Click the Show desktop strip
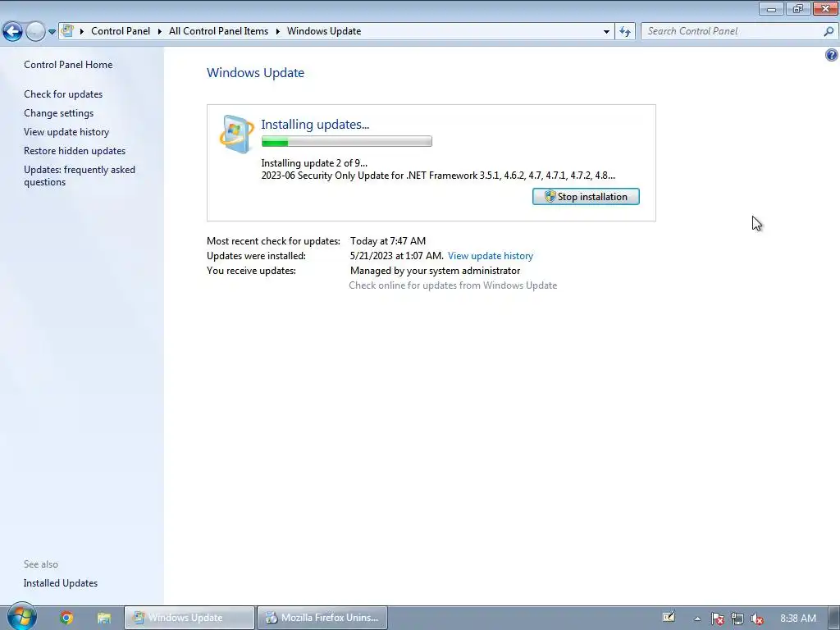 point(833,618)
